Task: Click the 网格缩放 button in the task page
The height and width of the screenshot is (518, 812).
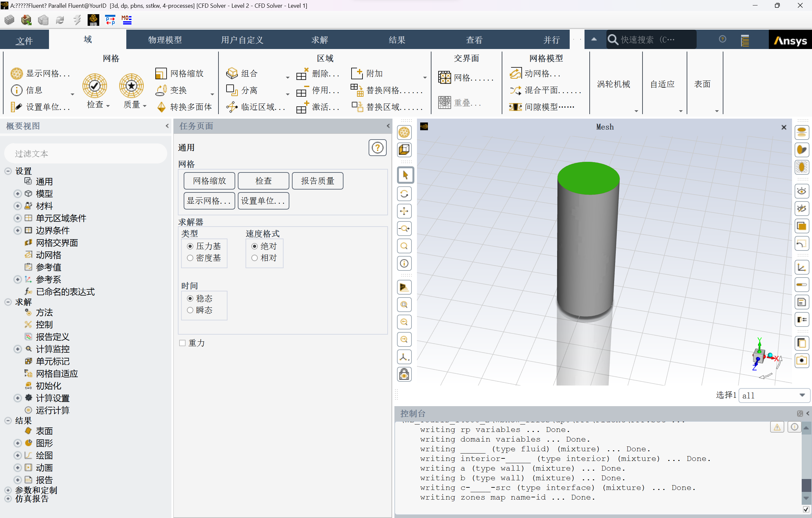Action: coord(209,181)
